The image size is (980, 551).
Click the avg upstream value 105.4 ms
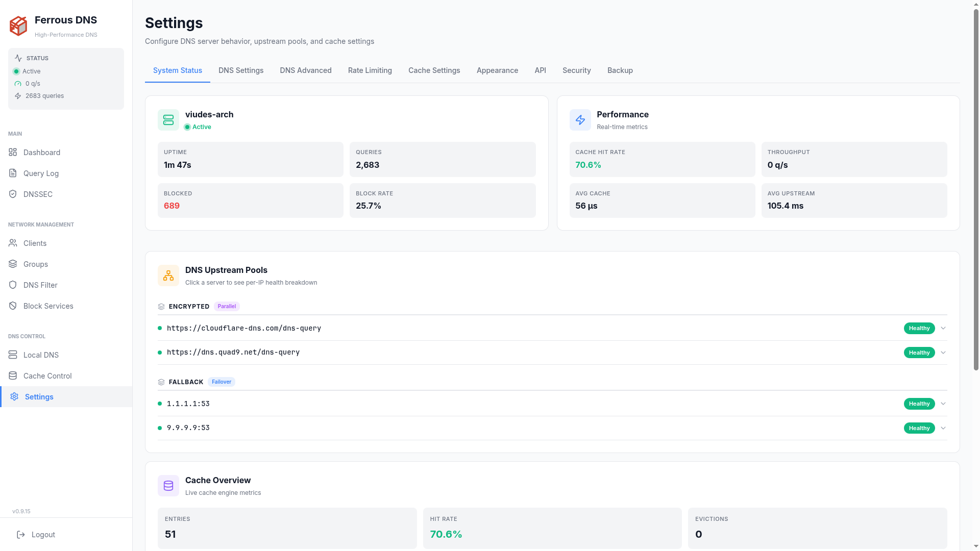click(786, 206)
